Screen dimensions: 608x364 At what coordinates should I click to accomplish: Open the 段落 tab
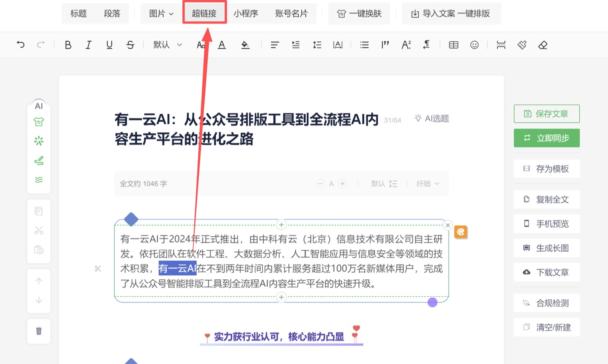[x=112, y=13]
